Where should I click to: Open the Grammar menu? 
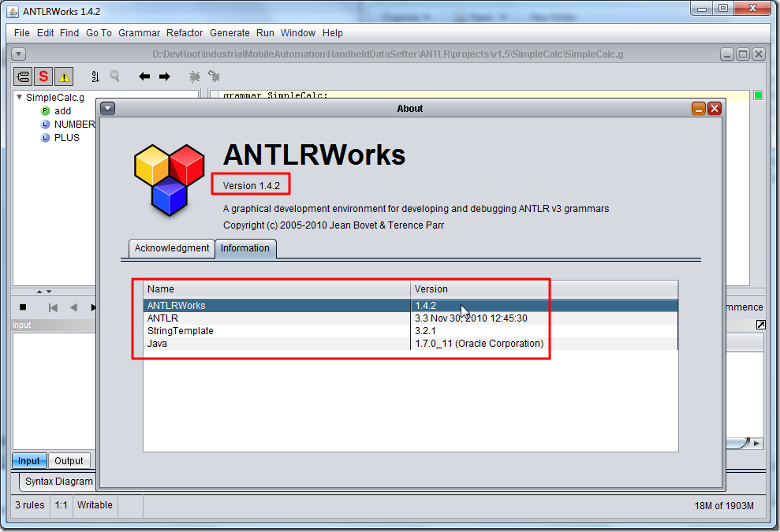click(x=140, y=33)
